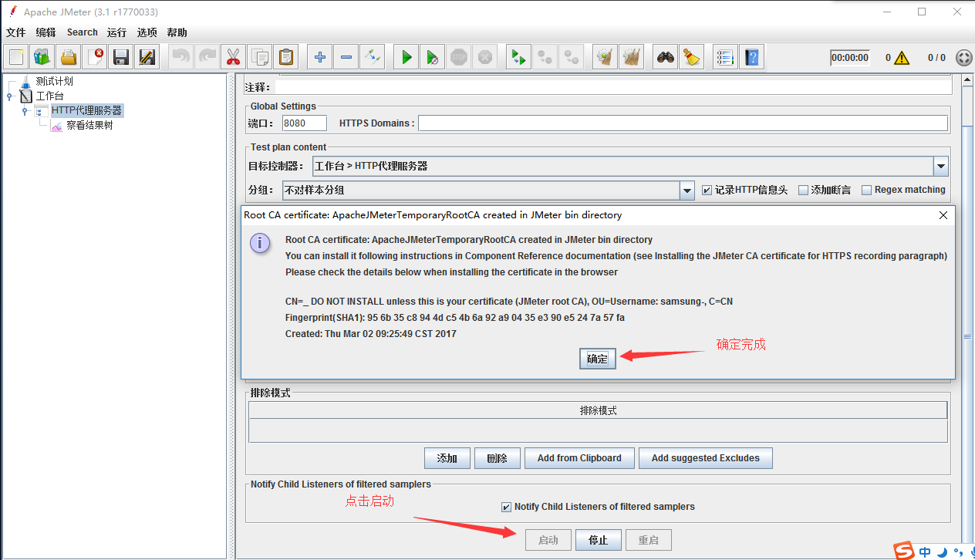Click the Clear All double broom icon
Screen dimensions: 975x560
(x=632, y=57)
